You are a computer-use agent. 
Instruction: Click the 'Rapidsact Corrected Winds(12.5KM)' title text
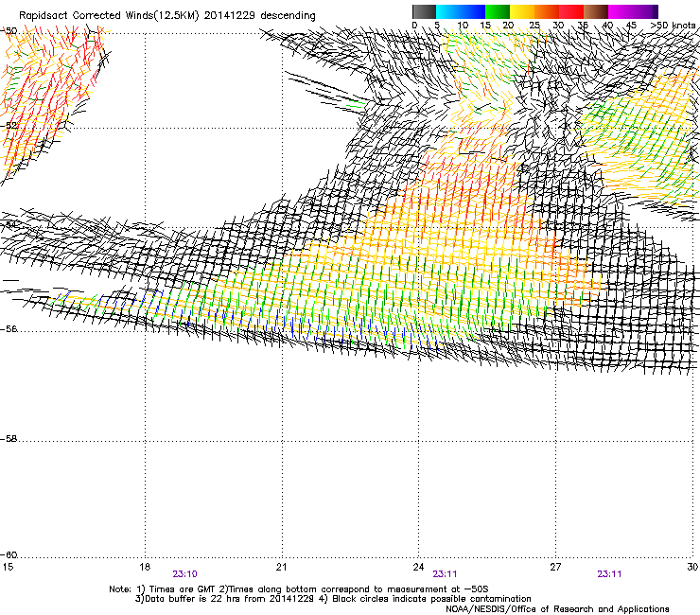click(x=109, y=16)
